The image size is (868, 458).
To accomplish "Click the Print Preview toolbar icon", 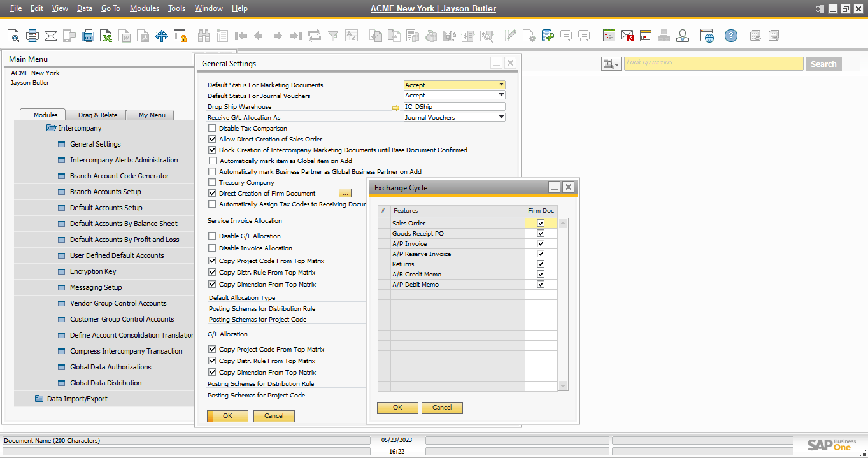I will click(13, 36).
